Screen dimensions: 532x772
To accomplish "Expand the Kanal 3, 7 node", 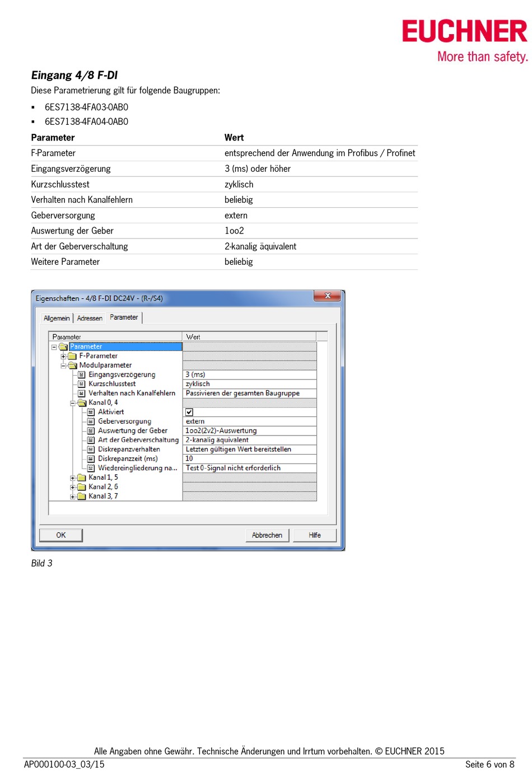I will 73,497.
